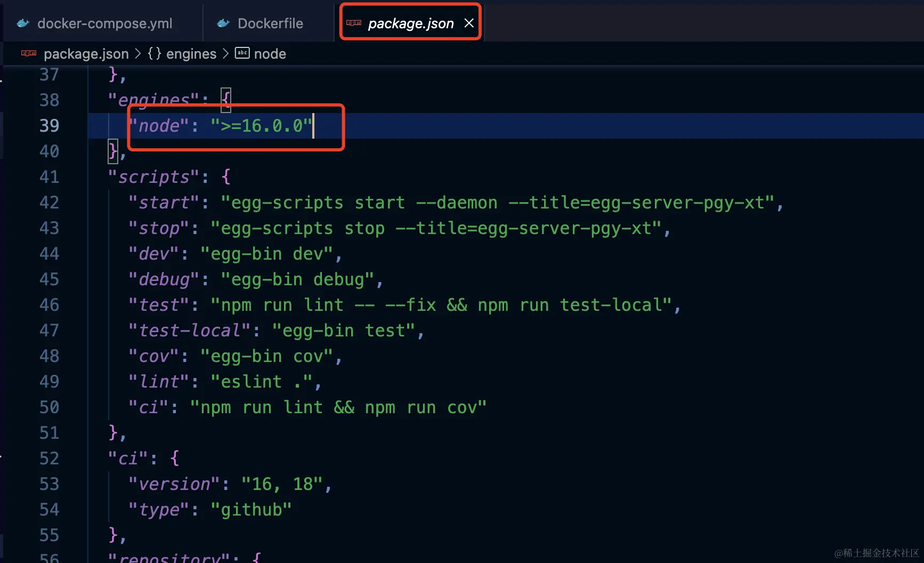Screen dimensions: 924x563
Task: Place cursor on the "scripts" key
Action: (x=153, y=176)
